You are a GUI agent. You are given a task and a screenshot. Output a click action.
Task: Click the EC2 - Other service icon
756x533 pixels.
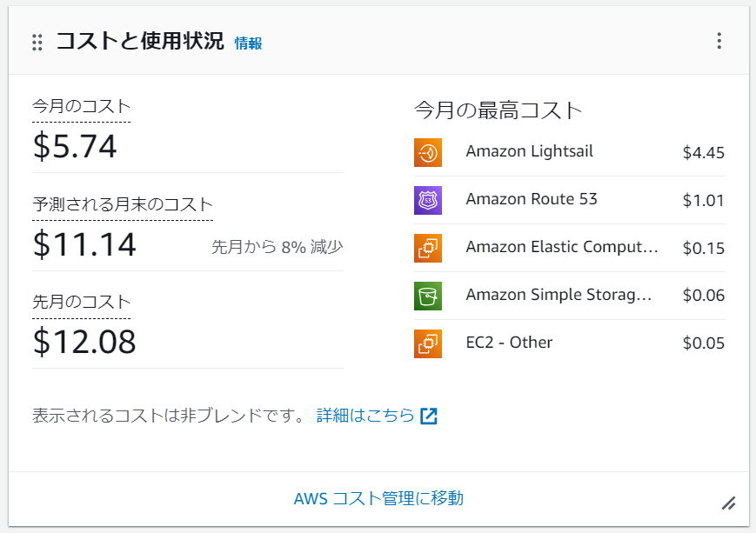click(x=428, y=343)
